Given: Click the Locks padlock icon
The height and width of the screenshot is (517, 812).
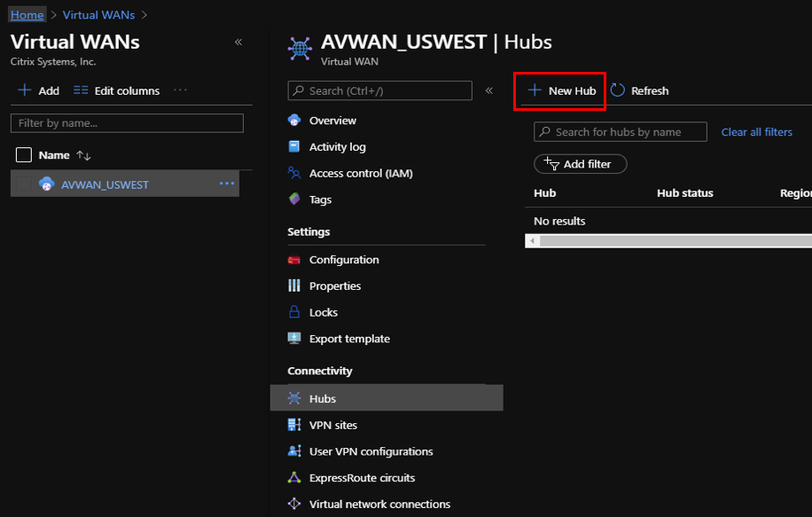Looking at the screenshot, I should pos(294,312).
